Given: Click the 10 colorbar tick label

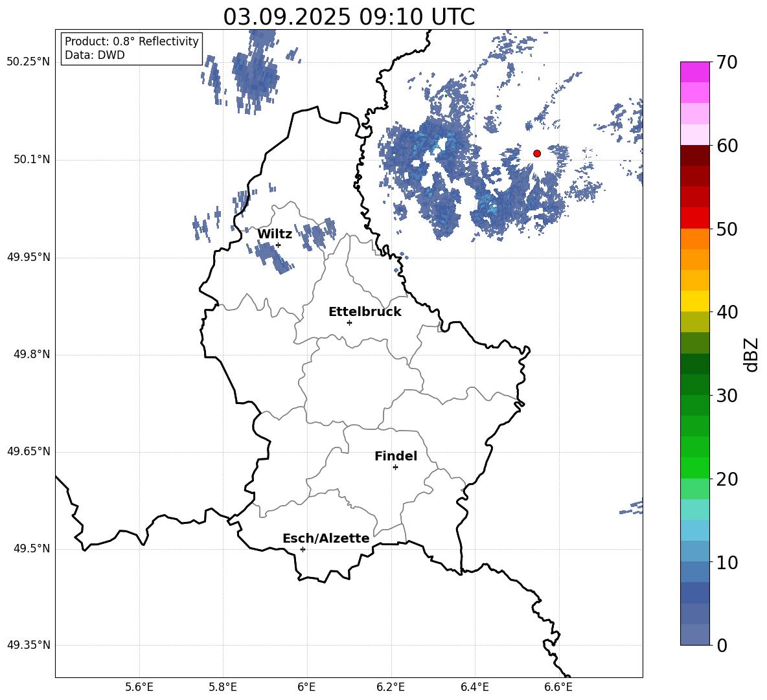Looking at the screenshot, I should (x=727, y=562).
